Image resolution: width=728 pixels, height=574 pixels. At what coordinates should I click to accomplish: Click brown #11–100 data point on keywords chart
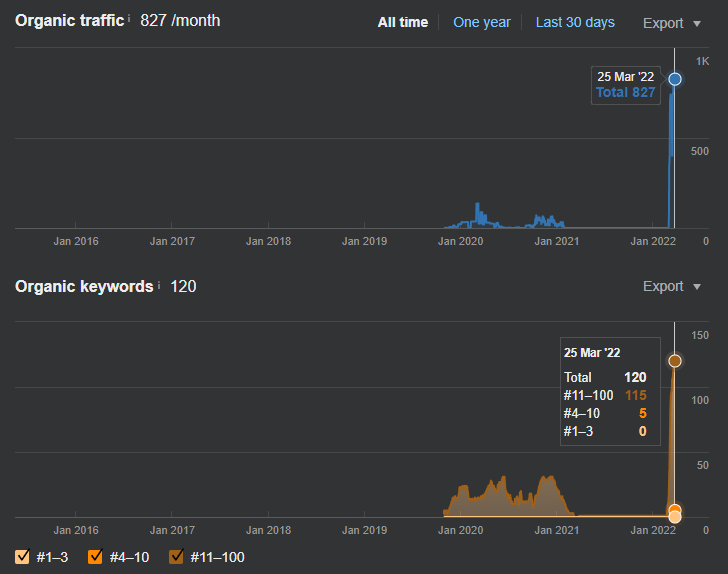[x=675, y=361]
